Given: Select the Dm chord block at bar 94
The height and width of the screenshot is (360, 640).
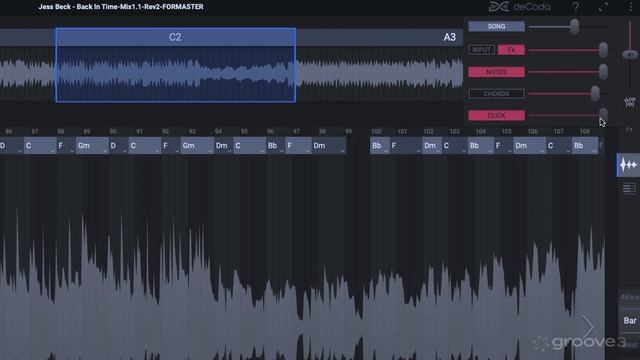Looking at the screenshot, I should coord(223,146).
